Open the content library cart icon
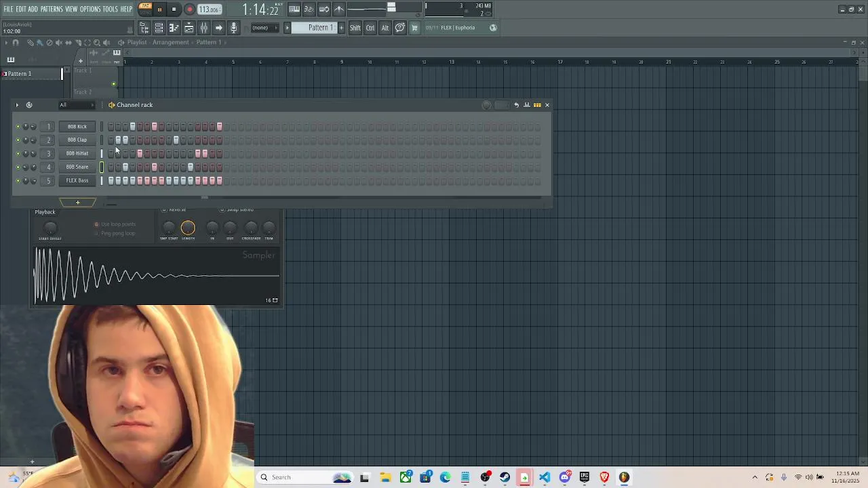 tap(414, 28)
